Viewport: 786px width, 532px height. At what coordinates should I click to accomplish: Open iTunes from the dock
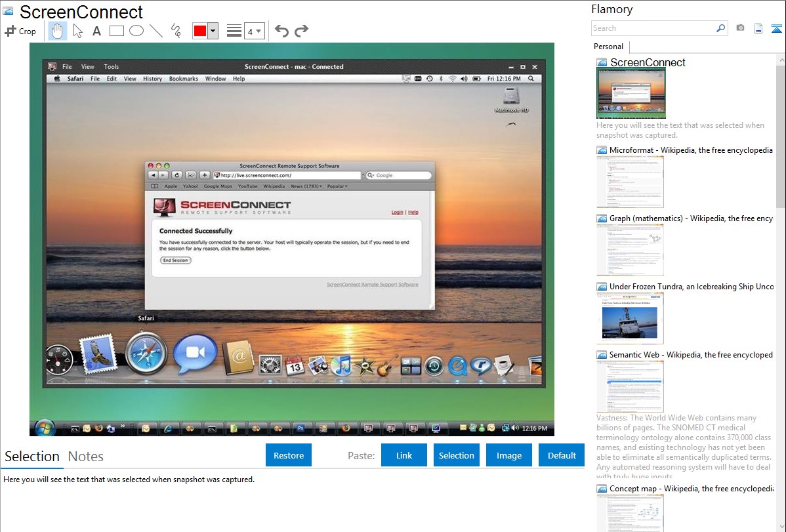point(342,365)
